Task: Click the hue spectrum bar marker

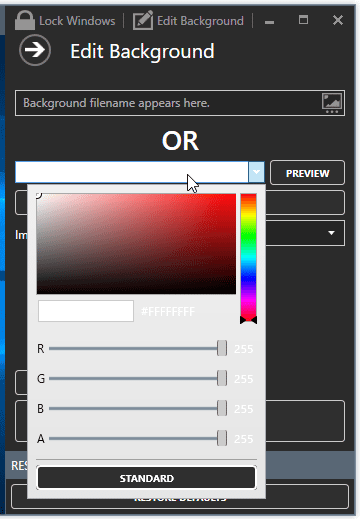Action: tap(248, 320)
